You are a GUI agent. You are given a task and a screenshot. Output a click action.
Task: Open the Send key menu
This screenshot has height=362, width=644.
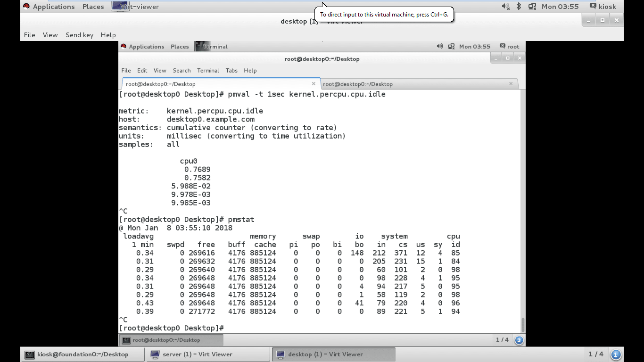point(79,35)
